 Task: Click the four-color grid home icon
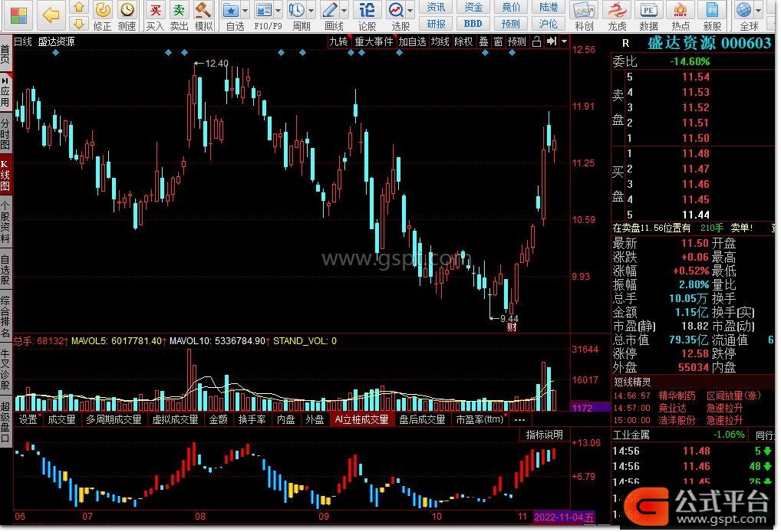point(18,15)
